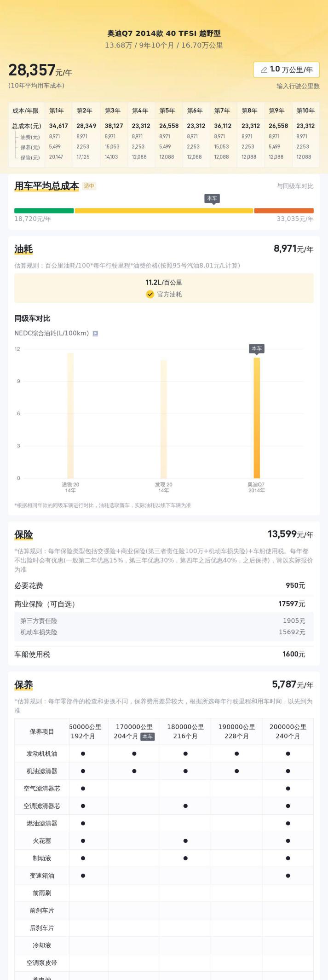328x980 pixels.
Task: Click the 发动机机油 dot under 190000公里
Action: pos(236,754)
